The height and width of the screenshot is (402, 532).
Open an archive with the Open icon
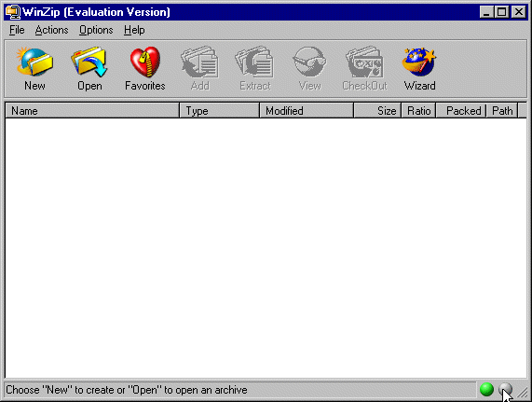pos(89,62)
